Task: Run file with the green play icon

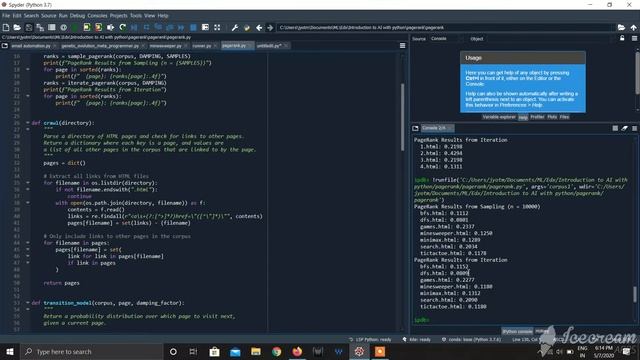Action: point(75,27)
